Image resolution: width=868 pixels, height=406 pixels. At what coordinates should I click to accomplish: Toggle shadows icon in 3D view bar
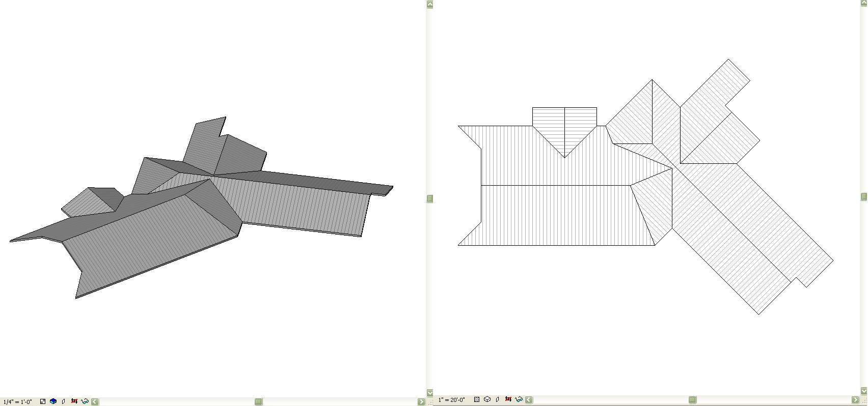(64, 401)
